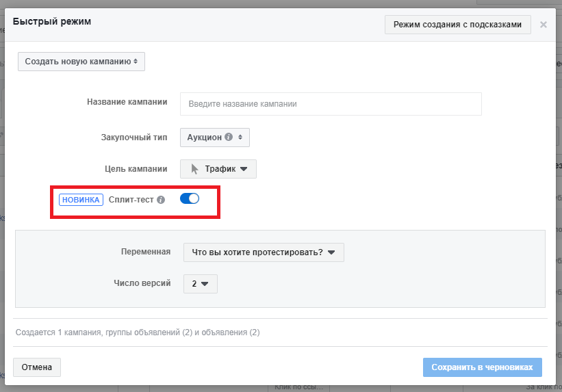
Task: Click the Быстрый режим dialog title
Action: tap(52, 21)
